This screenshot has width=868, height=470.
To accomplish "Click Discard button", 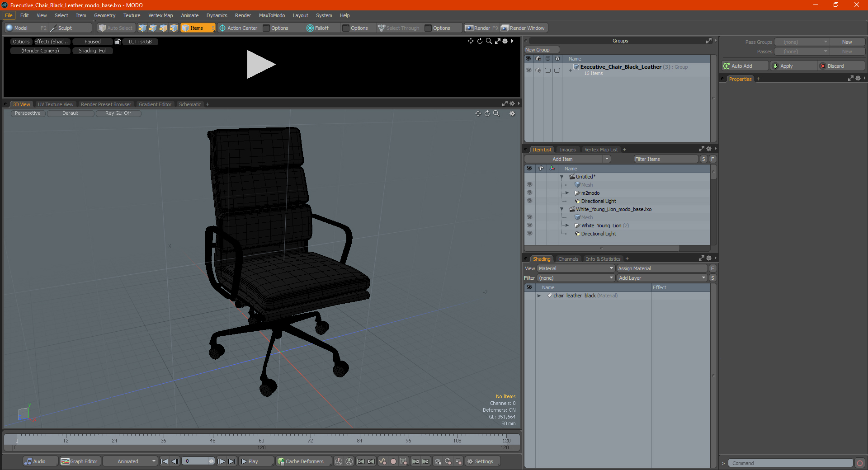I will point(842,66).
